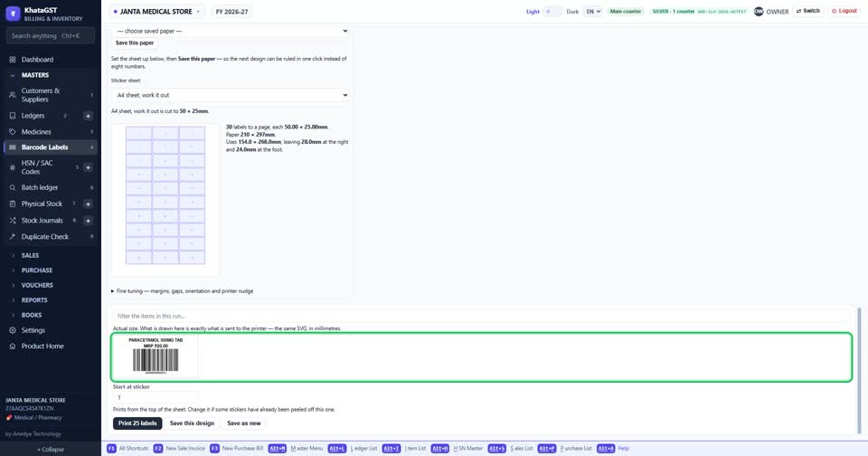Open the JANTA MEDICAL STORE company dropdown

(156, 11)
